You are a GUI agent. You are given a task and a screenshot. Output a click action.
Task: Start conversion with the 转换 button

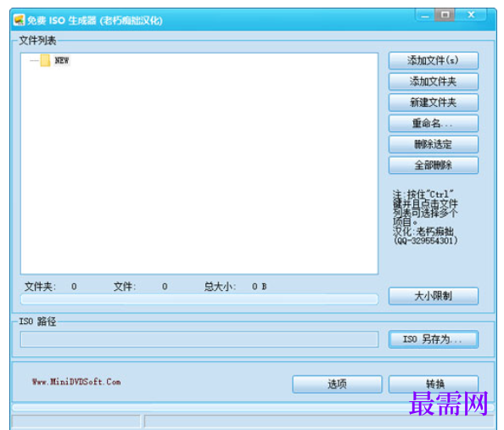point(433,384)
